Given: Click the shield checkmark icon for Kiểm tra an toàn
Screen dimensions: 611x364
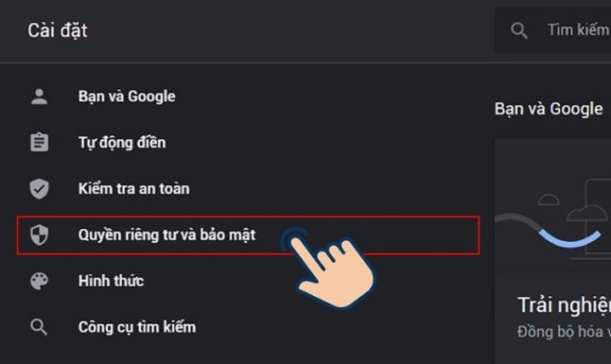Looking at the screenshot, I should pyautogui.click(x=39, y=188).
